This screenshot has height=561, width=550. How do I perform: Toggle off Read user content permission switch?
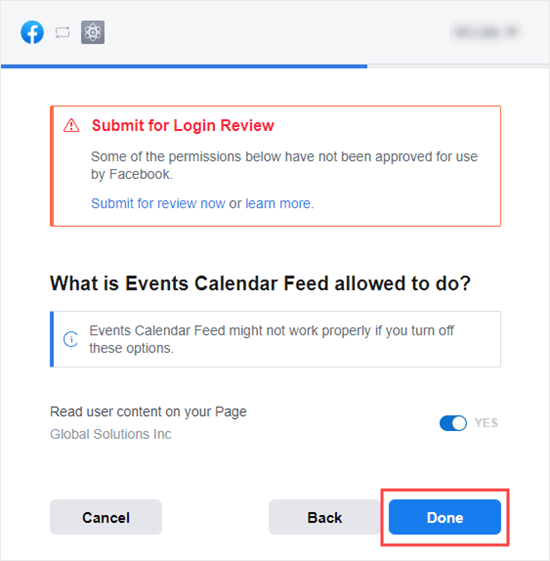453,423
